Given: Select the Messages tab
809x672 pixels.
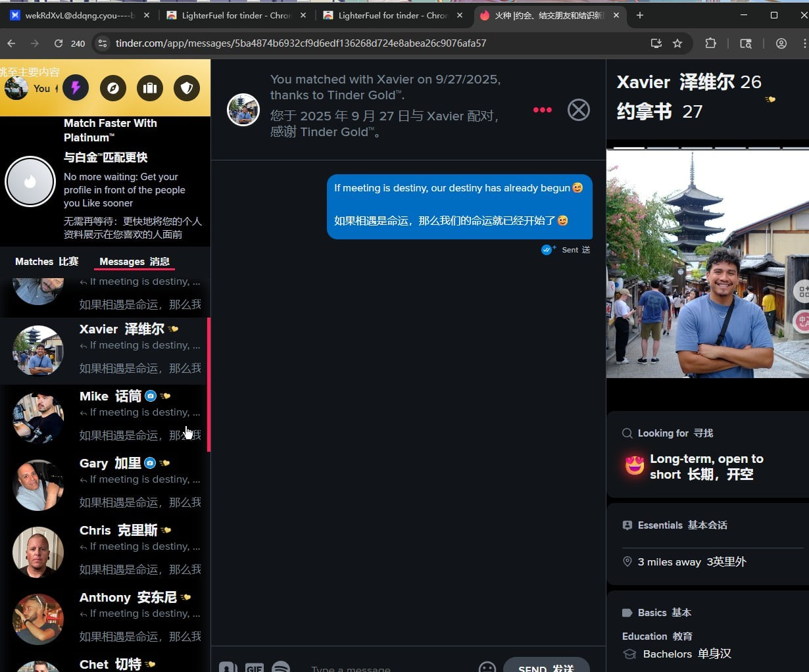Looking at the screenshot, I should point(134,262).
